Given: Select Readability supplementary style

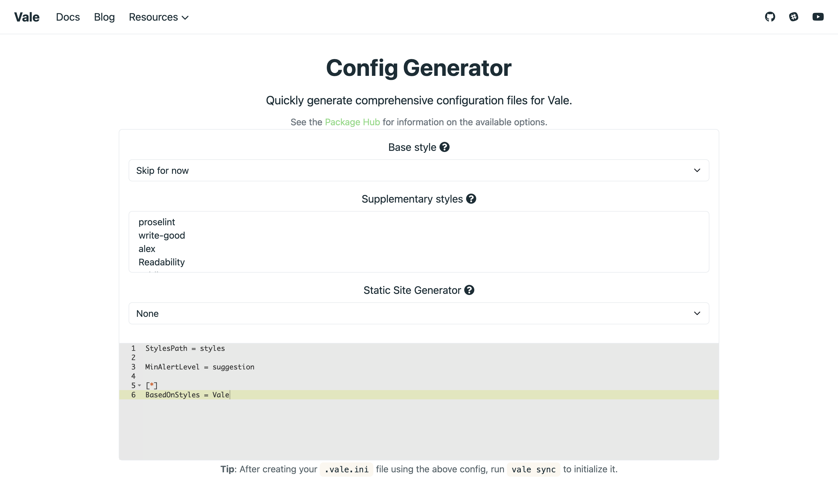Looking at the screenshot, I should click(x=161, y=262).
